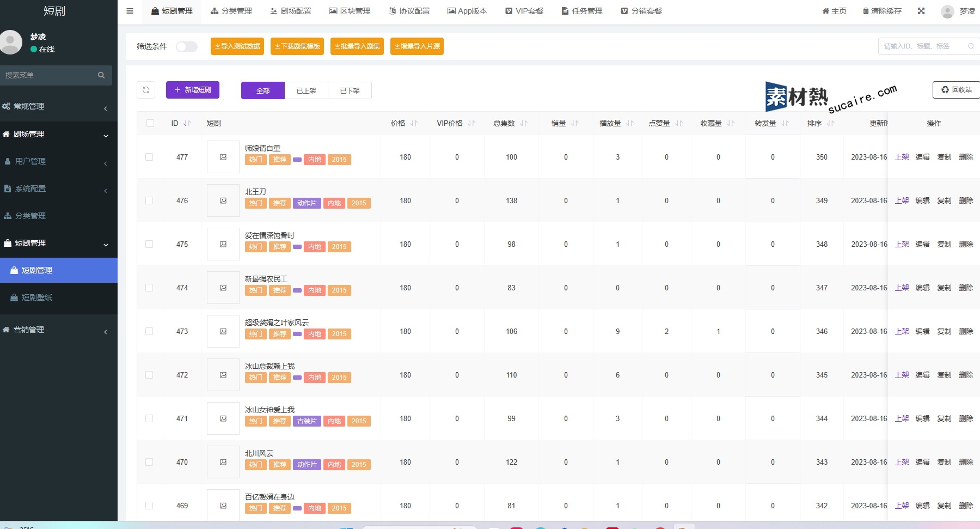The width and height of the screenshot is (980, 529).
Task: Click the search magnifier icon in sidebar
Action: tap(101, 75)
